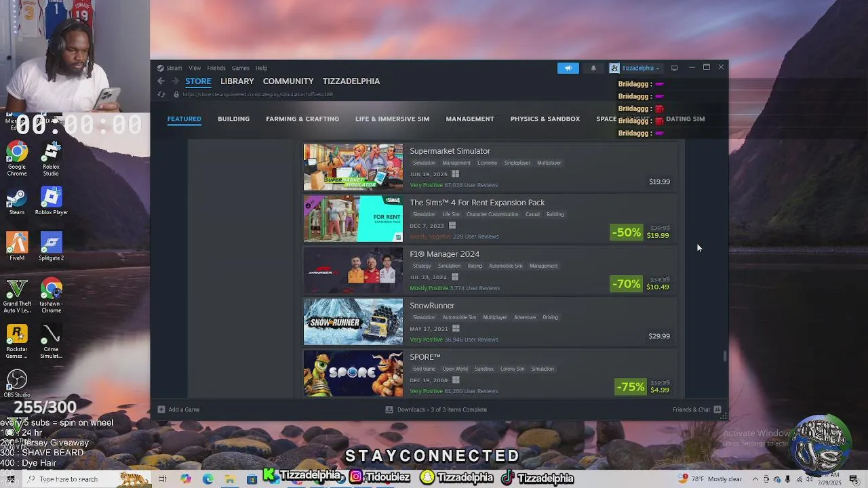Open the Steam menu
Screen dimensions: 868x488
pyautogui.click(x=174, y=68)
